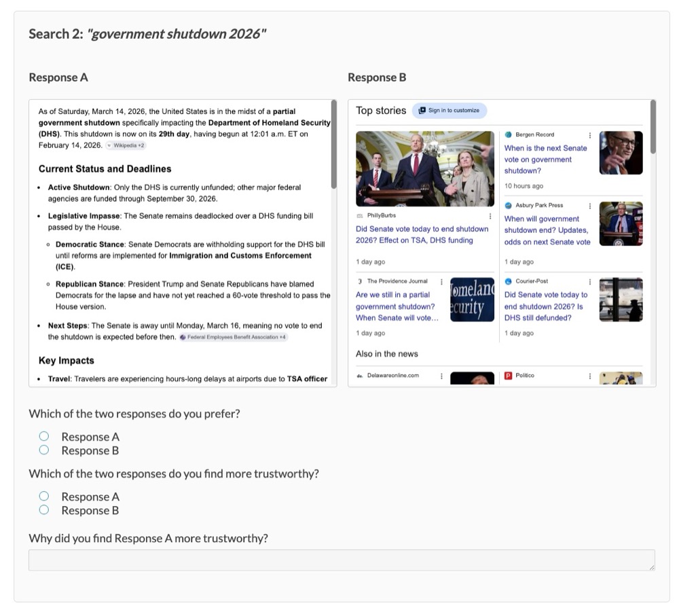679x616 pixels.
Task: Open Federal Employees Benefit Association +4 source chip
Action: [233, 337]
